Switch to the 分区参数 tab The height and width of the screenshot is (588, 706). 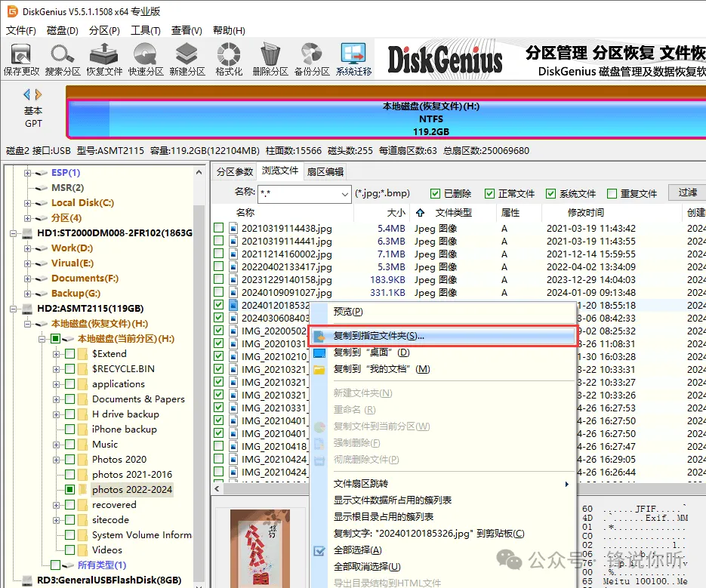click(x=235, y=171)
